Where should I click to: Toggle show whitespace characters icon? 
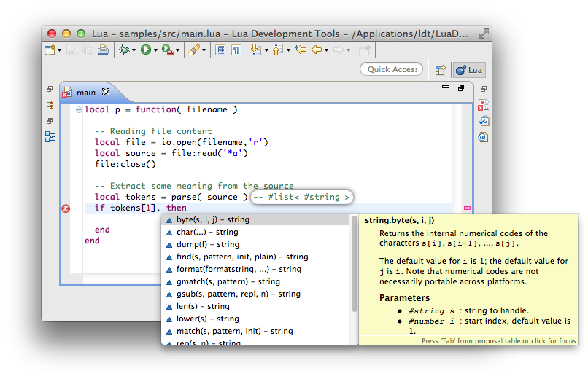(236, 50)
